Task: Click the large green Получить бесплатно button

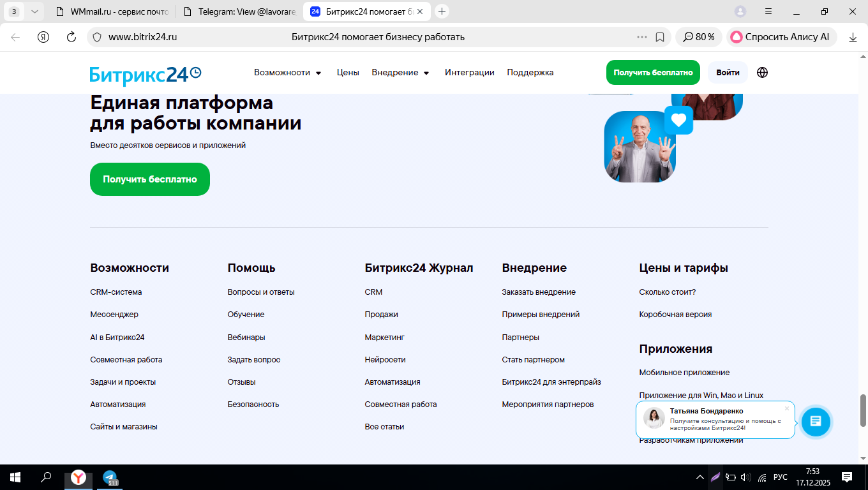Action: point(150,179)
